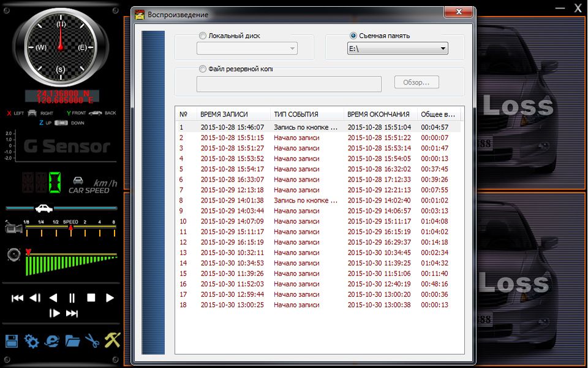Click the Обзор... browse button

click(x=420, y=82)
